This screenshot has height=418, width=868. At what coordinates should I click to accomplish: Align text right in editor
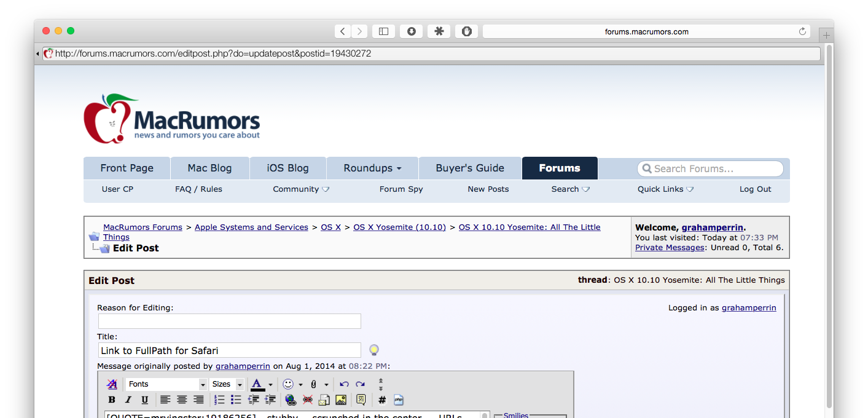(198, 400)
